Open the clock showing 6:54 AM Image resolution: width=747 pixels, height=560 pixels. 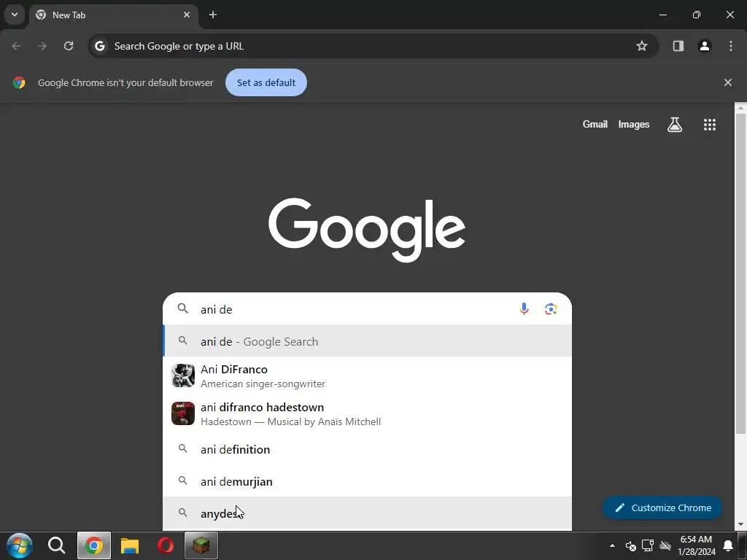[697, 545]
